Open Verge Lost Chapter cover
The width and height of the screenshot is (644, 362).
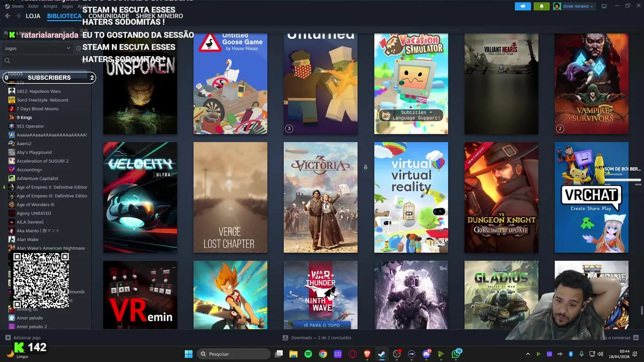point(230,197)
